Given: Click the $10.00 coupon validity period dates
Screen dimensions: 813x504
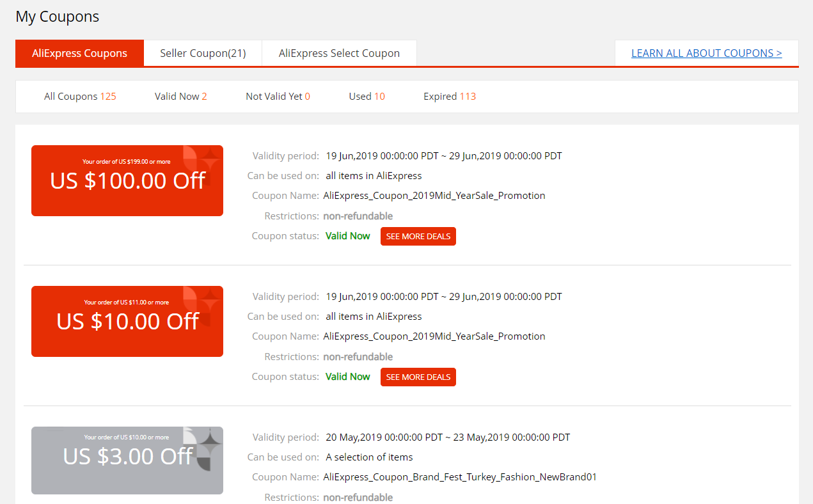Looking at the screenshot, I should (x=444, y=296).
